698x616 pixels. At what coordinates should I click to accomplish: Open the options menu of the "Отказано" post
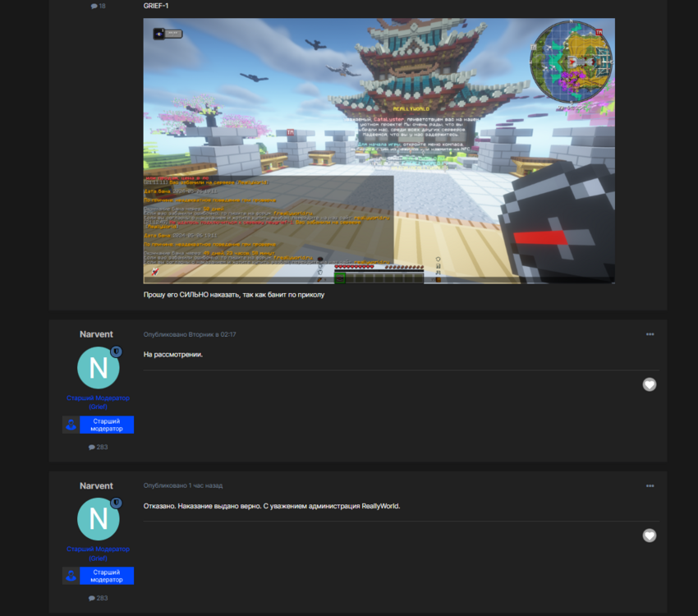pyautogui.click(x=650, y=485)
